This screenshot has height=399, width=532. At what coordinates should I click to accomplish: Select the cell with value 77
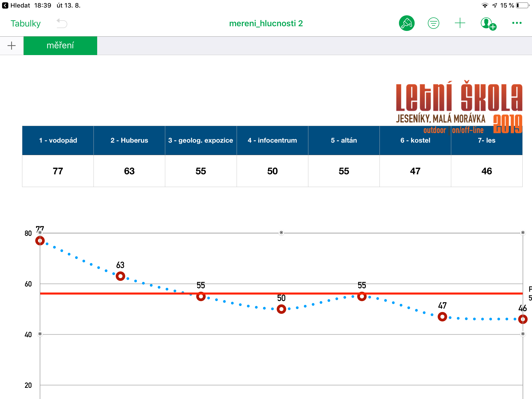coord(58,171)
